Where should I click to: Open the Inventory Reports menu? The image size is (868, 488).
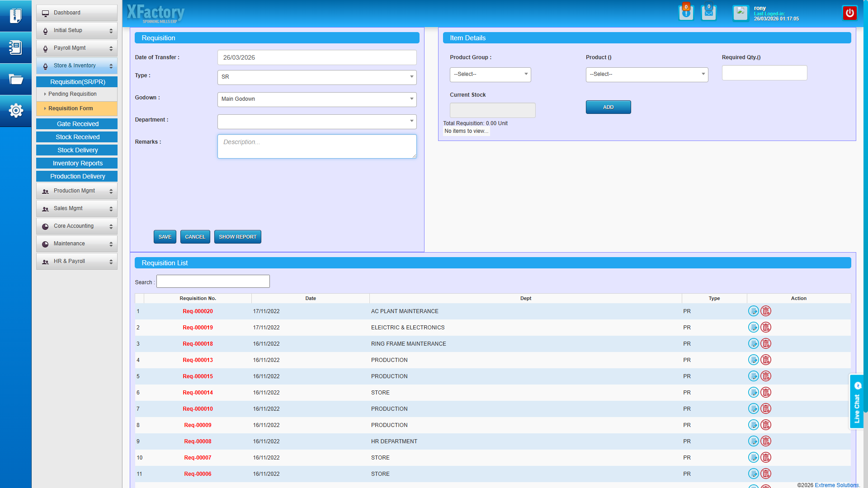pos(77,163)
